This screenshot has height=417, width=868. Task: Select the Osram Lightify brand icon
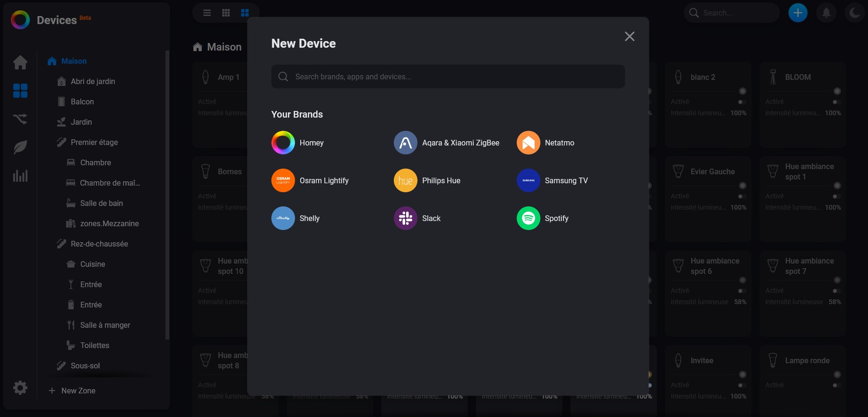click(x=283, y=180)
